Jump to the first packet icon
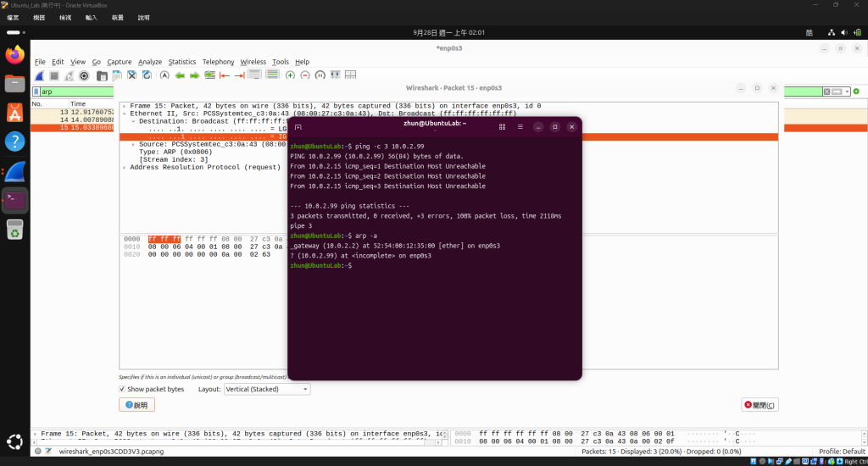The width and height of the screenshot is (868, 466). 225,75
